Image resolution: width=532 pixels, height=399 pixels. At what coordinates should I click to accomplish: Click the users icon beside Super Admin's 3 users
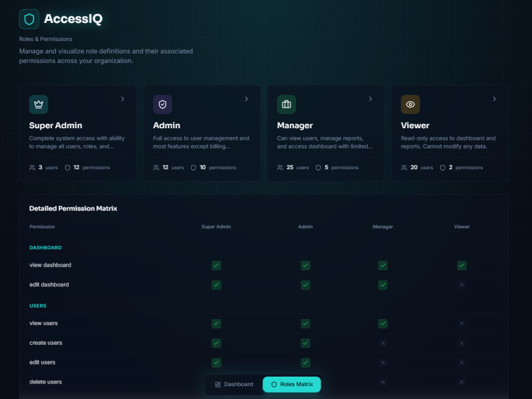coord(32,167)
